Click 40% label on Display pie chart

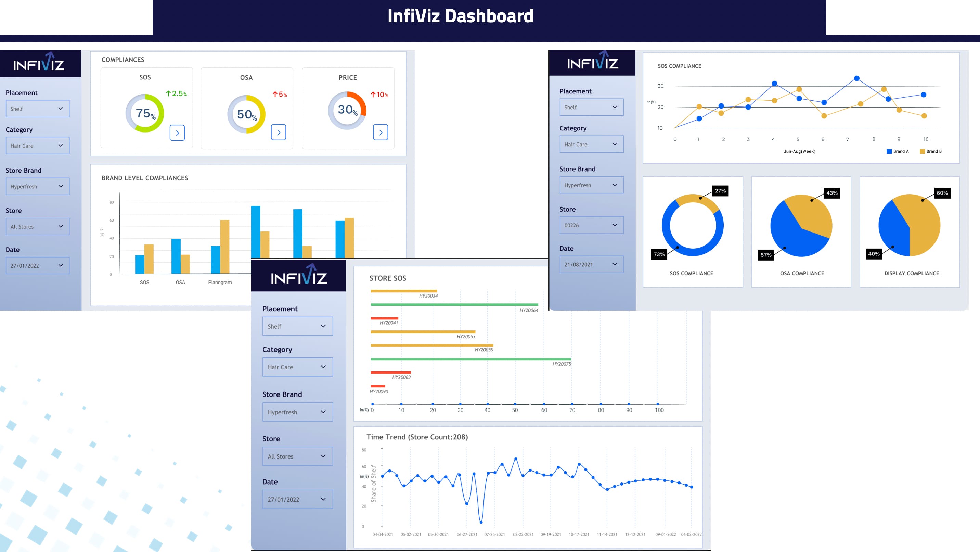[874, 254]
